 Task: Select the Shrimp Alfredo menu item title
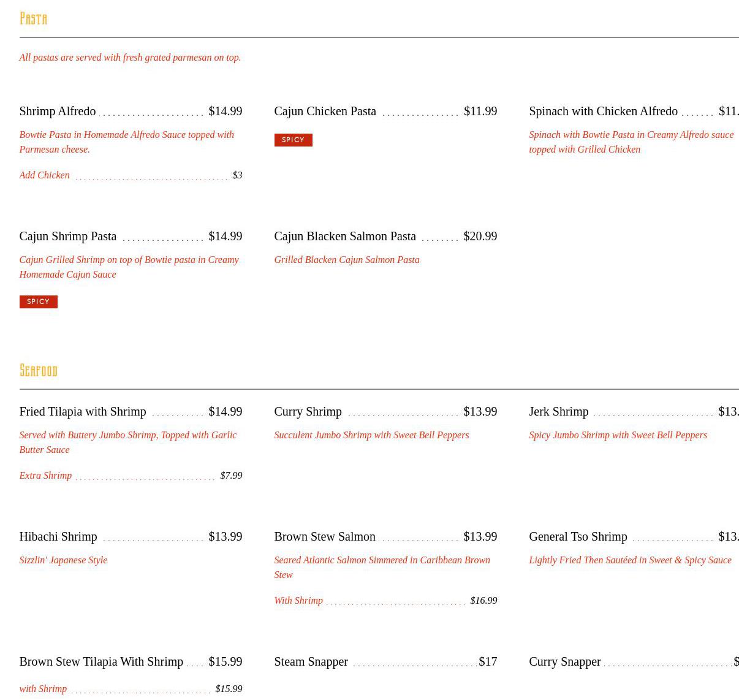pyautogui.click(x=57, y=111)
